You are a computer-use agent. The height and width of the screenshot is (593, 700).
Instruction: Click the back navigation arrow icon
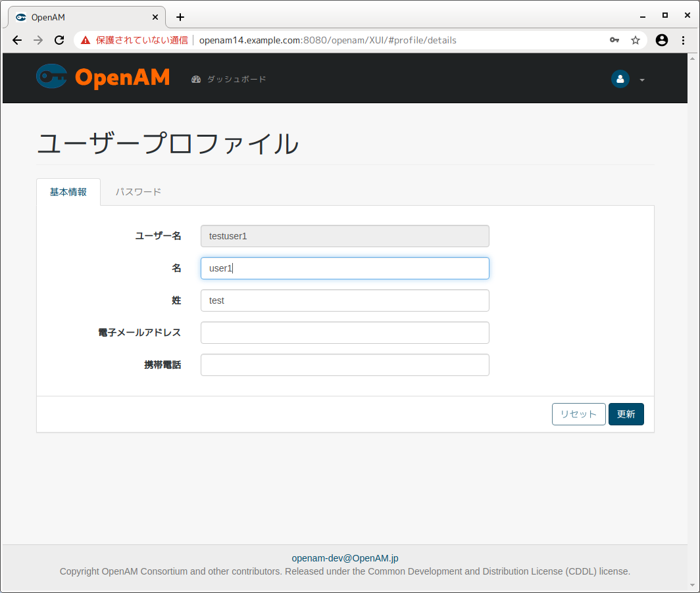click(16, 40)
